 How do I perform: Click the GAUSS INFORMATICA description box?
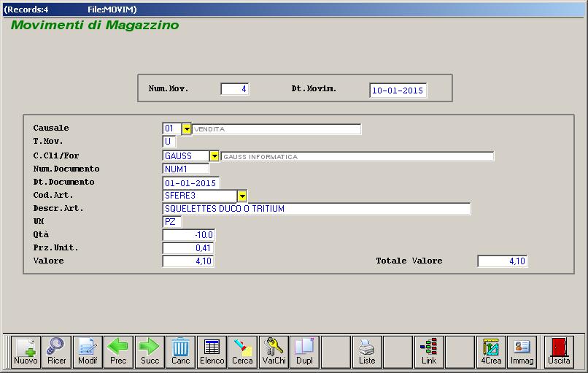click(357, 156)
